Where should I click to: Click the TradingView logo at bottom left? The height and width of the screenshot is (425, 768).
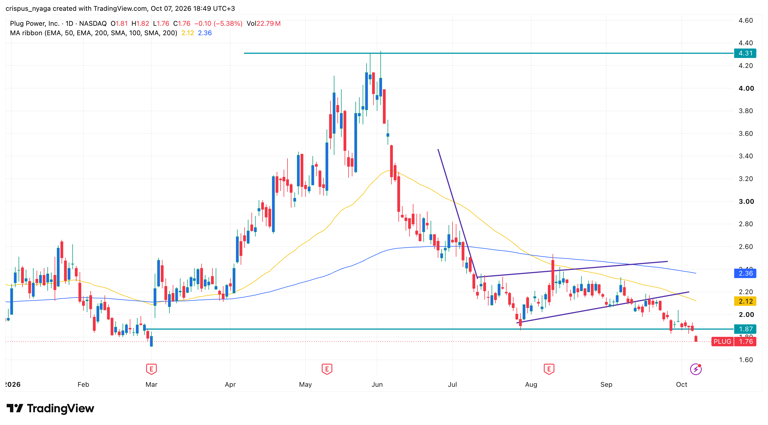point(50,408)
